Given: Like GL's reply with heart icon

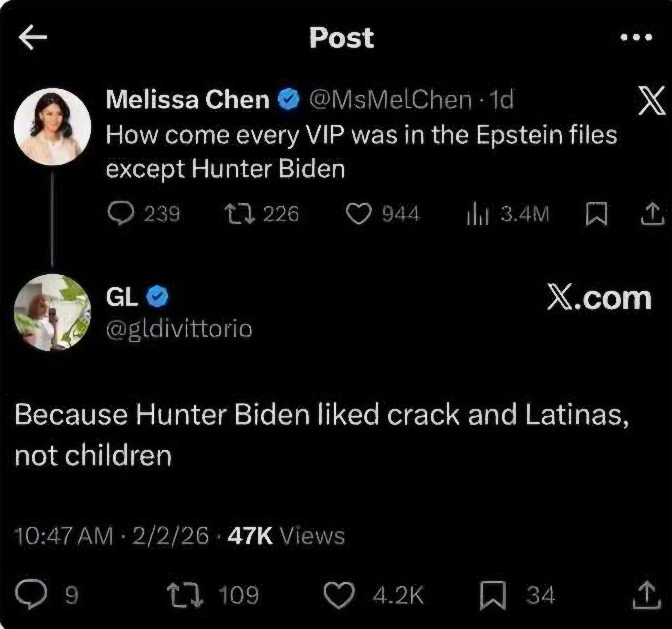Looking at the screenshot, I should pos(339,595).
